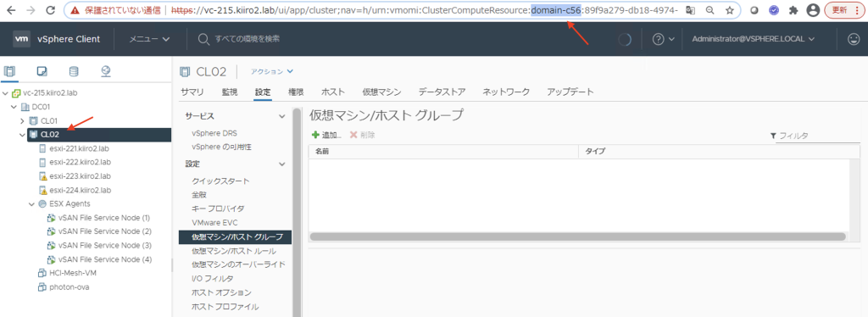Open クイックスタート settings page
Image resolution: width=868 pixels, height=317 pixels.
[220, 181]
